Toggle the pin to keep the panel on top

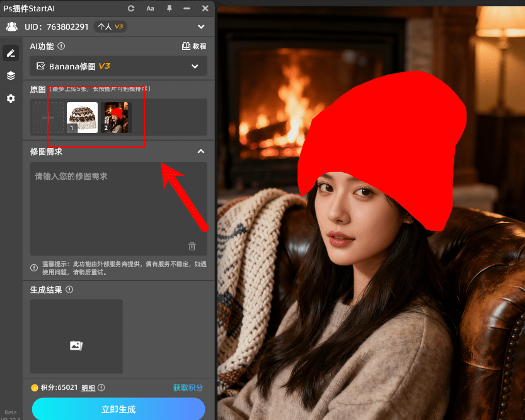(x=169, y=8)
